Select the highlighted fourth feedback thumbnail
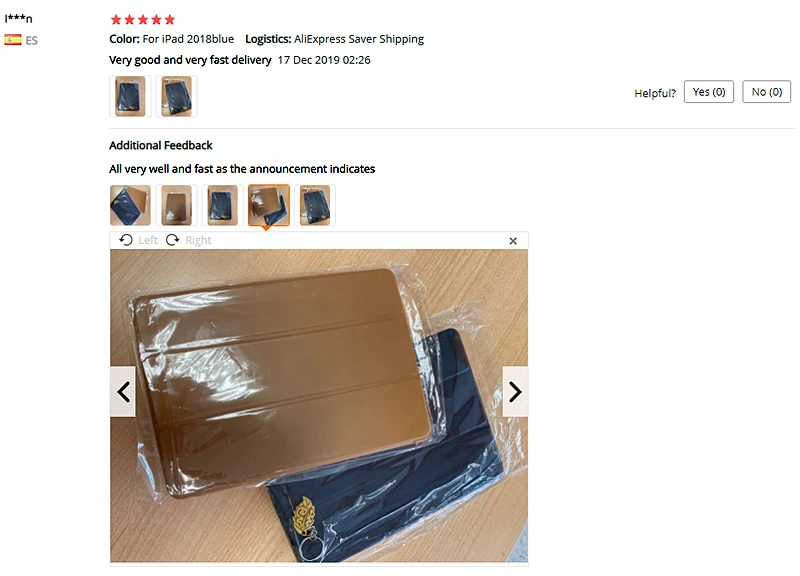Viewport: 800px width, 576px height. coord(269,205)
